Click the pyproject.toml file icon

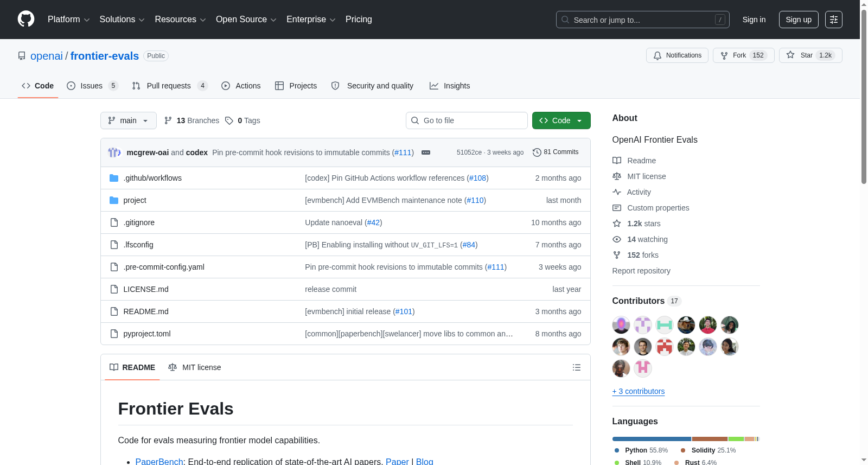pos(114,334)
